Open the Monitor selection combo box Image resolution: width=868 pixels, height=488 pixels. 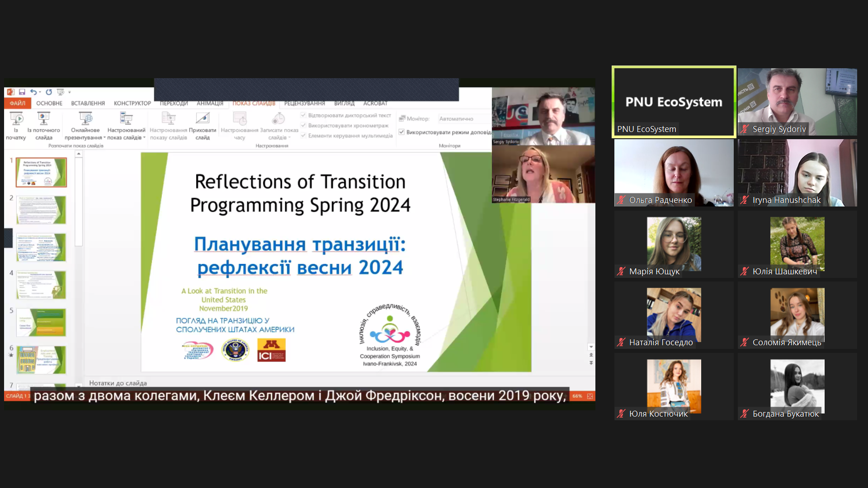(463, 119)
